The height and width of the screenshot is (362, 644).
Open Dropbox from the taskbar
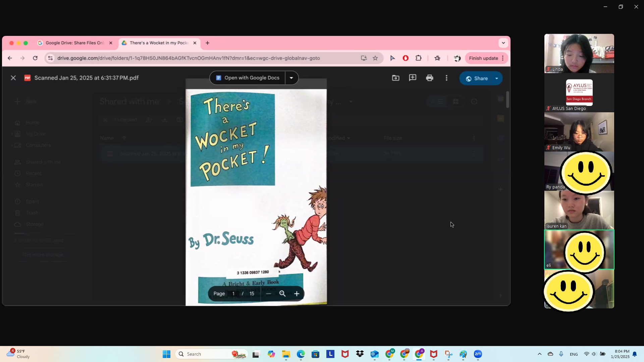[x=360, y=354]
